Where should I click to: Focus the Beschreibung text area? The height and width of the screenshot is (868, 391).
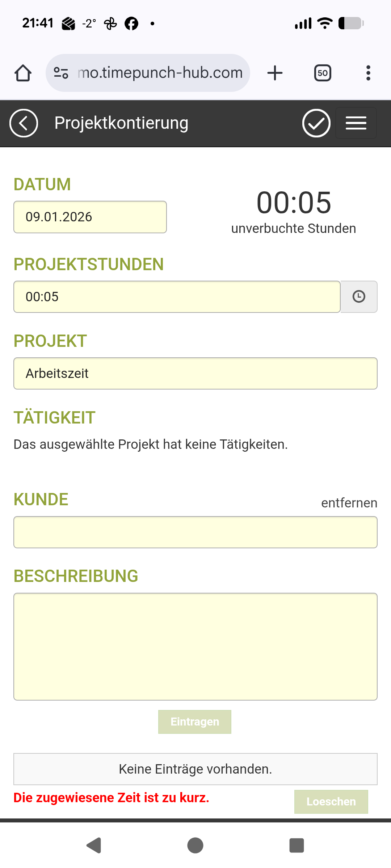[x=195, y=647]
